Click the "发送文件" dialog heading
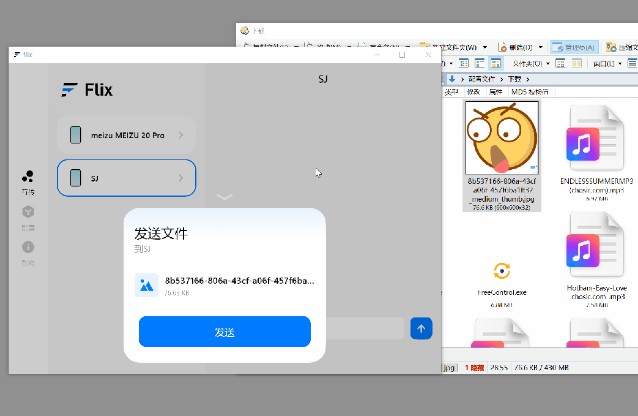The width and height of the screenshot is (638, 416). 161,234
